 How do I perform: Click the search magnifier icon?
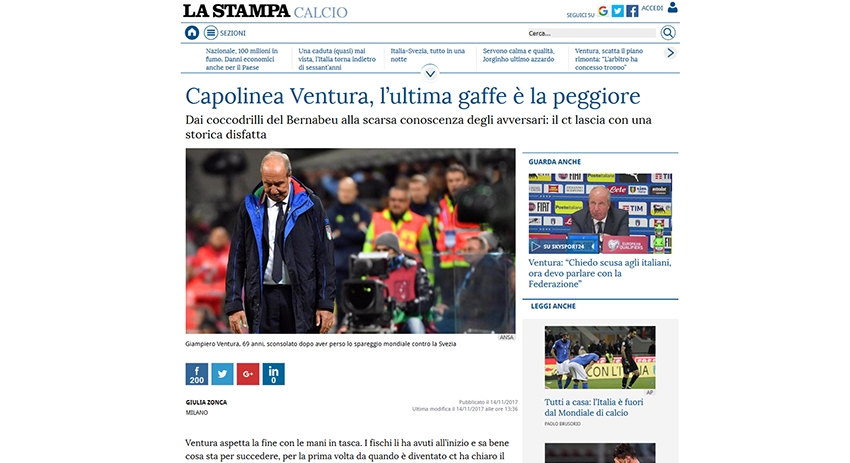coord(668,33)
